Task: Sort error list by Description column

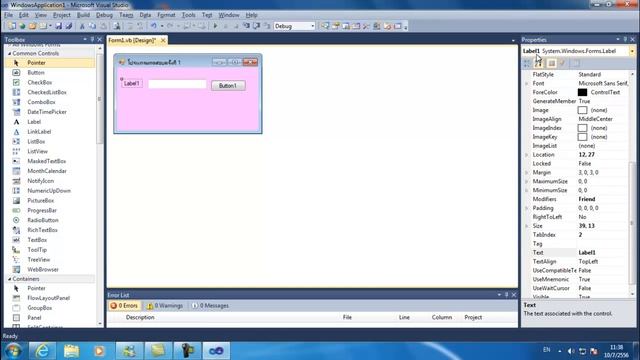Action: pos(140,317)
